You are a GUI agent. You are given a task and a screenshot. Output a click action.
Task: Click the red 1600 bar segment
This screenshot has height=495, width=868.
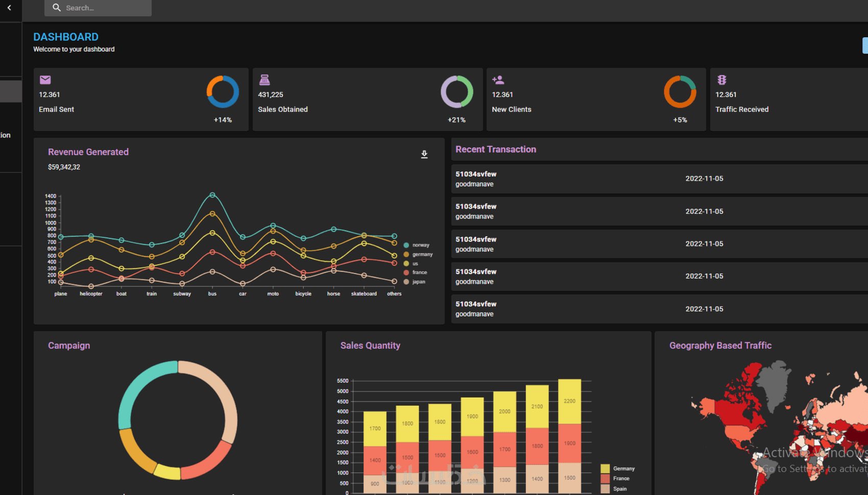(472, 452)
